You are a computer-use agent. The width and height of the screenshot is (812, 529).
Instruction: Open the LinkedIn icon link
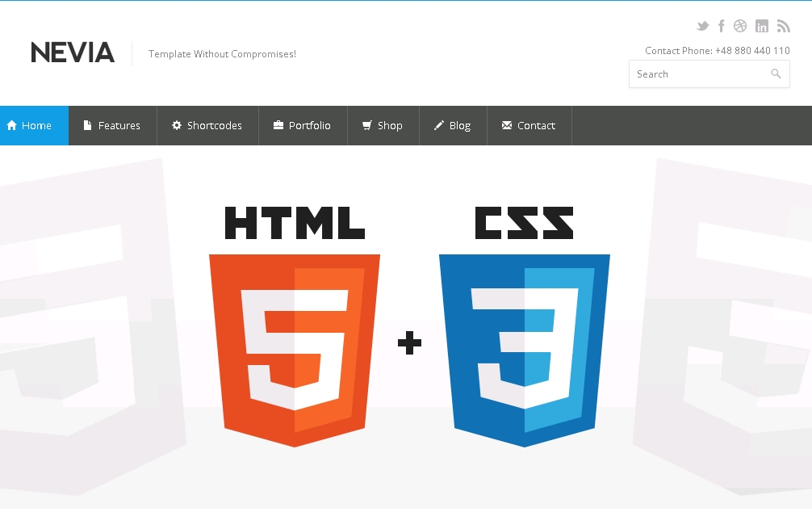tap(762, 26)
